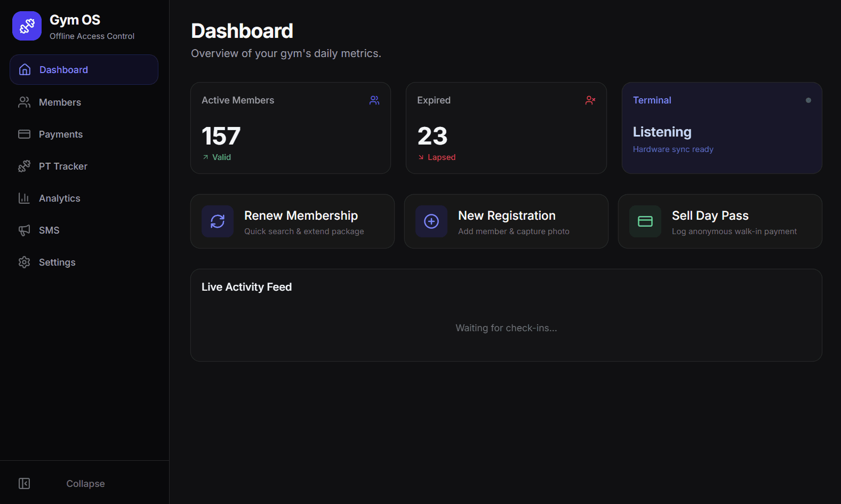
Task: Click the up arrow next to Valid
Action: [x=205, y=157]
